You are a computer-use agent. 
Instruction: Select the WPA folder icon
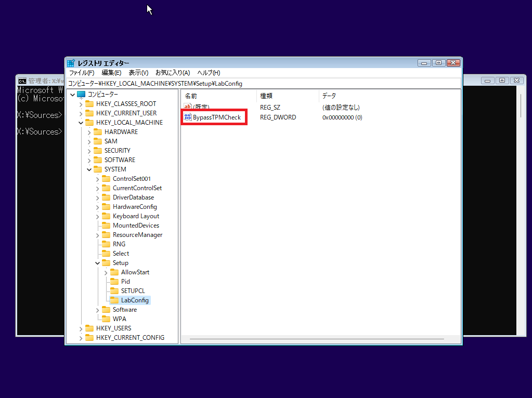106,319
